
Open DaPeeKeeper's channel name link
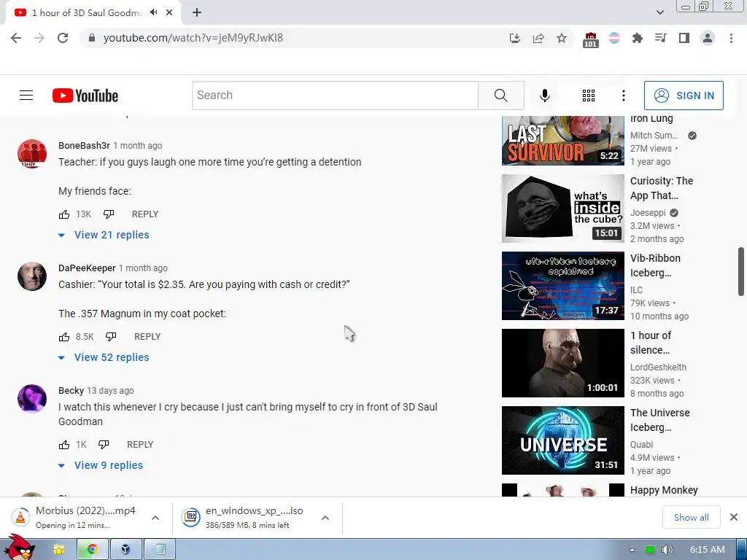(x=87, y=268)
